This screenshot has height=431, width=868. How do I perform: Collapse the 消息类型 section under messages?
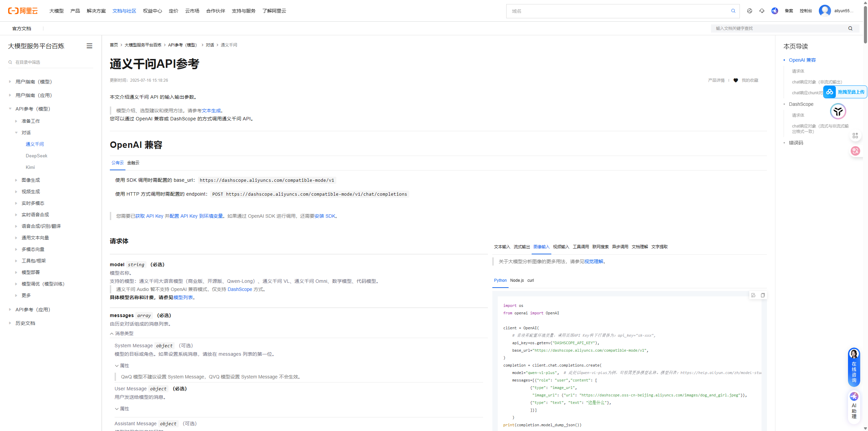tap(122, 333)
